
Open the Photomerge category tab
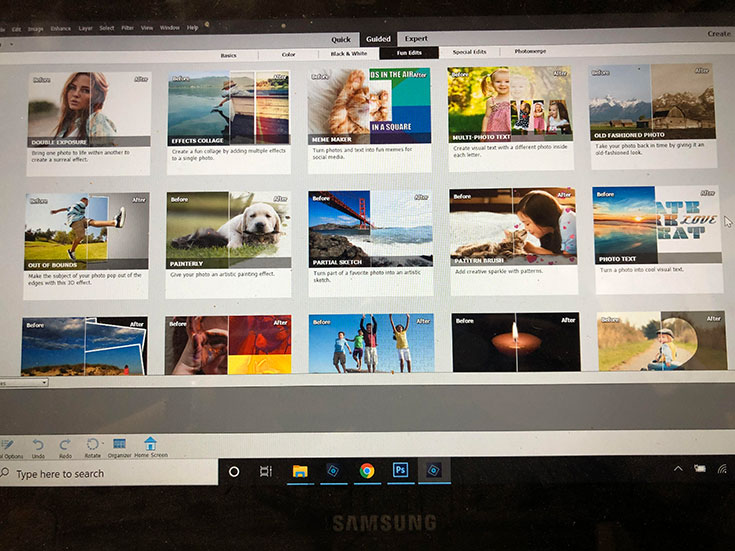click(530, 51)
